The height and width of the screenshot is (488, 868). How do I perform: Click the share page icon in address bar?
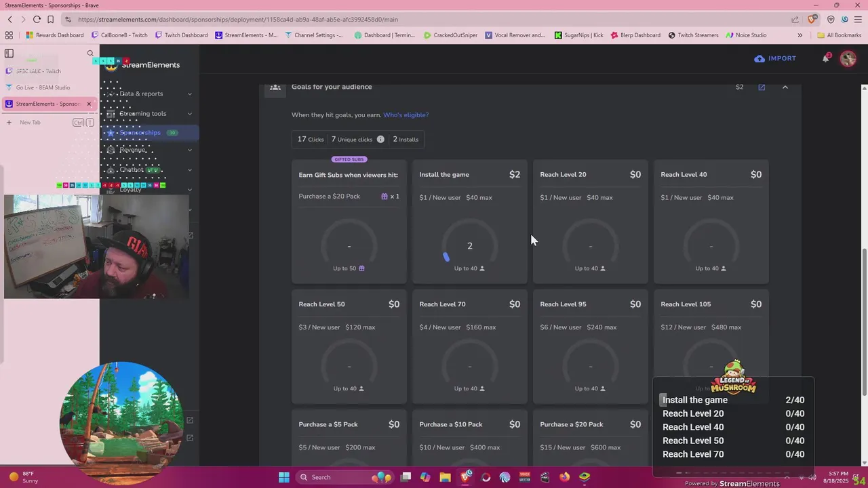point(795,20)
